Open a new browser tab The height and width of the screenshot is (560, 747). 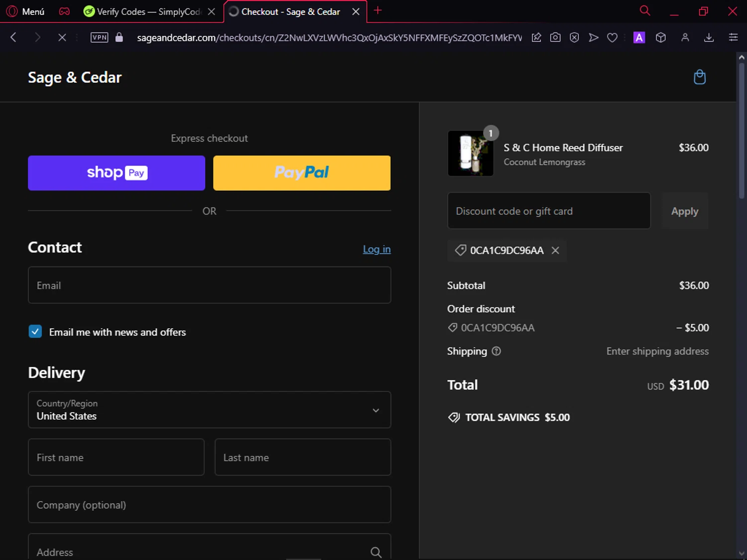[x=378, y=10]
